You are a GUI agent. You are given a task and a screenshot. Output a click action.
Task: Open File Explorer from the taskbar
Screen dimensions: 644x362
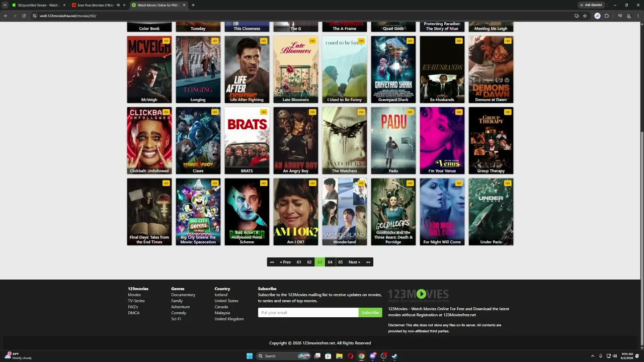pyautogui.click(x=339, y=356)
